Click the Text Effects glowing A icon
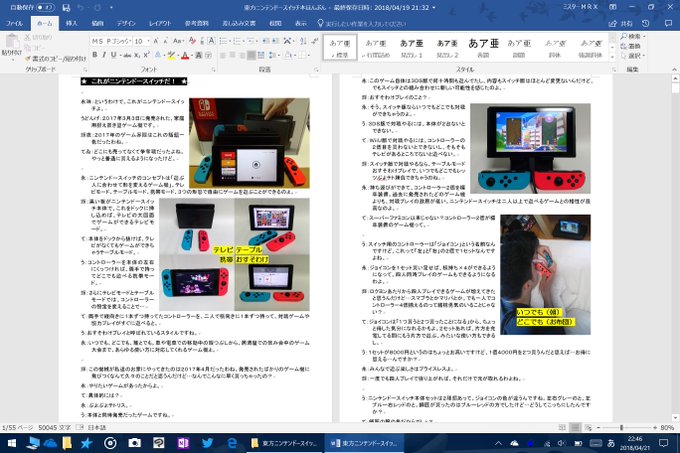Viewport: 680px width, 453px height. click(x=158, y=55)
